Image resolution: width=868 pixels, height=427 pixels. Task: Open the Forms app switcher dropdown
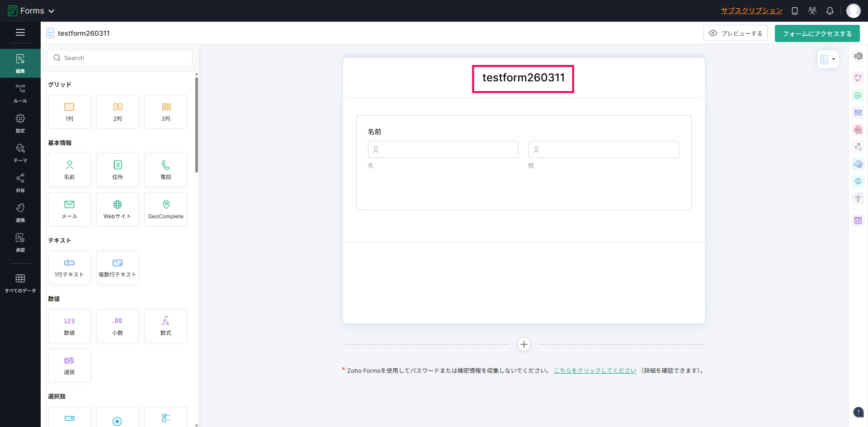32,11
